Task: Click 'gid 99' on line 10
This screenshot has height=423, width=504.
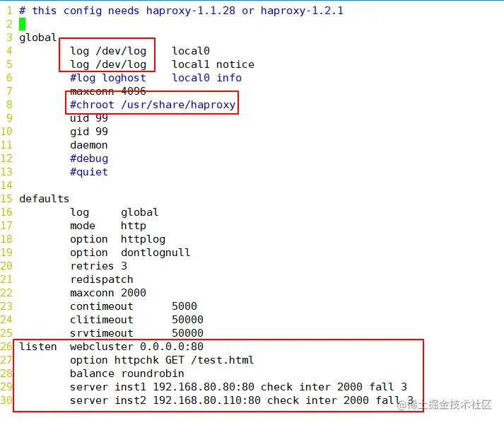Action: pos(89,132)
